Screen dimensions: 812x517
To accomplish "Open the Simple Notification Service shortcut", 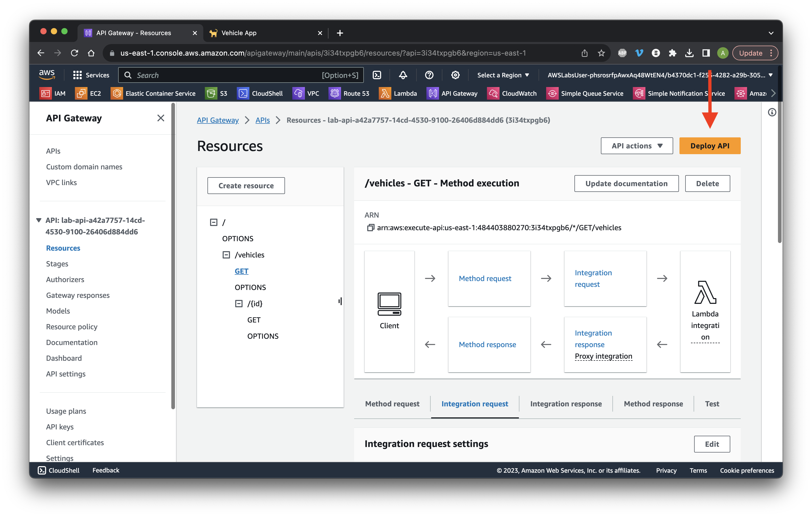I will [x=679, y=93].
